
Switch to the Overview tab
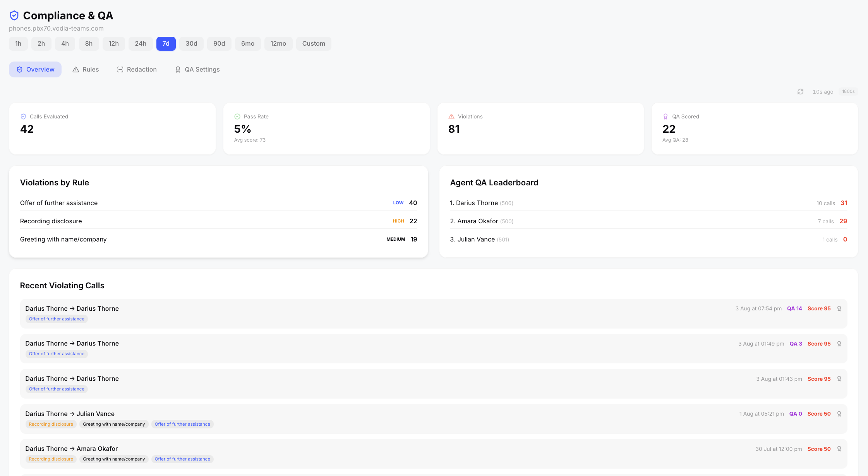pos(35,69)
